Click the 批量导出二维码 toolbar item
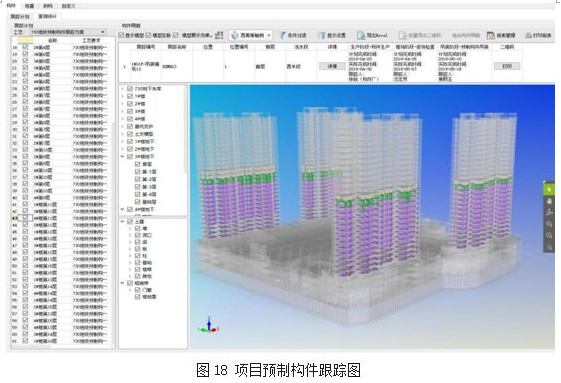Image resolution: width=561 pixels, height=383 pixels. pos(420,35)
